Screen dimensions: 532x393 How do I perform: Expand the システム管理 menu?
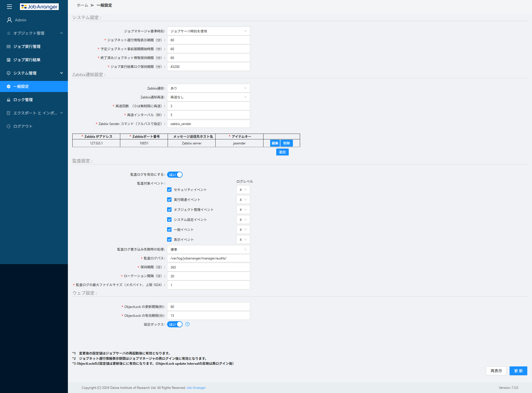click(34, 73)
